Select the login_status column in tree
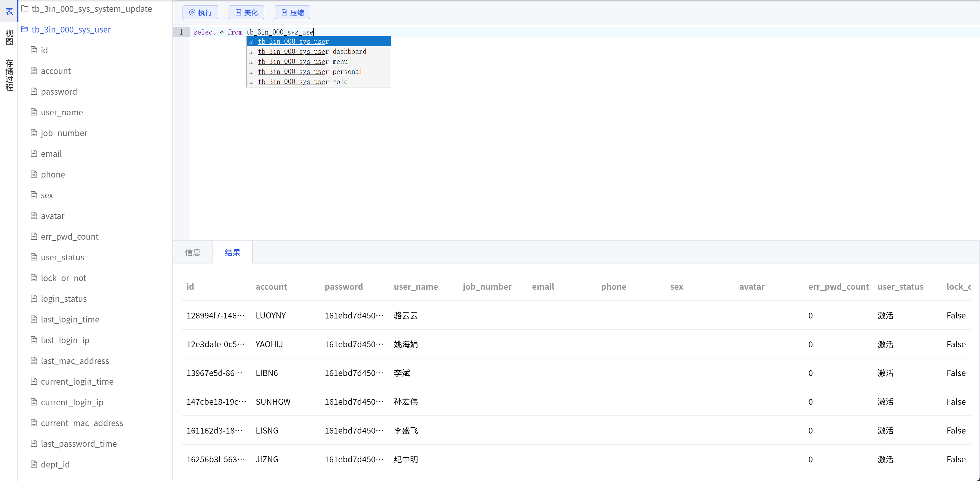Screen dimensions: 980x481 click(x=64, y=299)
